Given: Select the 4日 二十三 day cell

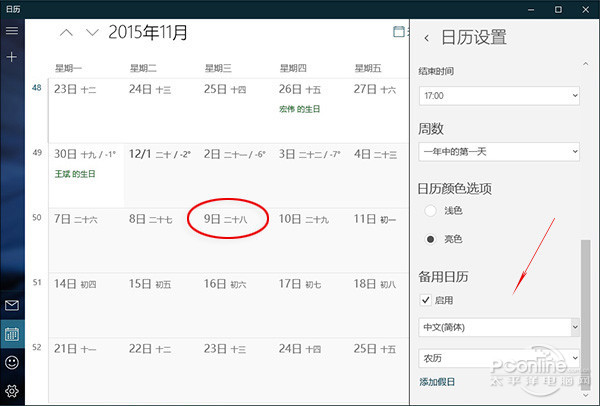Looking at the screenshot, I should [379, 176].
